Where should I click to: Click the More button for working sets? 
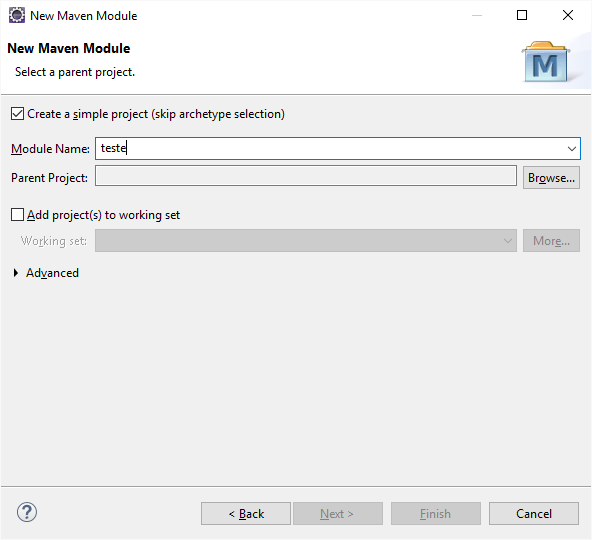pyautogui.click(x=551, y=241)
